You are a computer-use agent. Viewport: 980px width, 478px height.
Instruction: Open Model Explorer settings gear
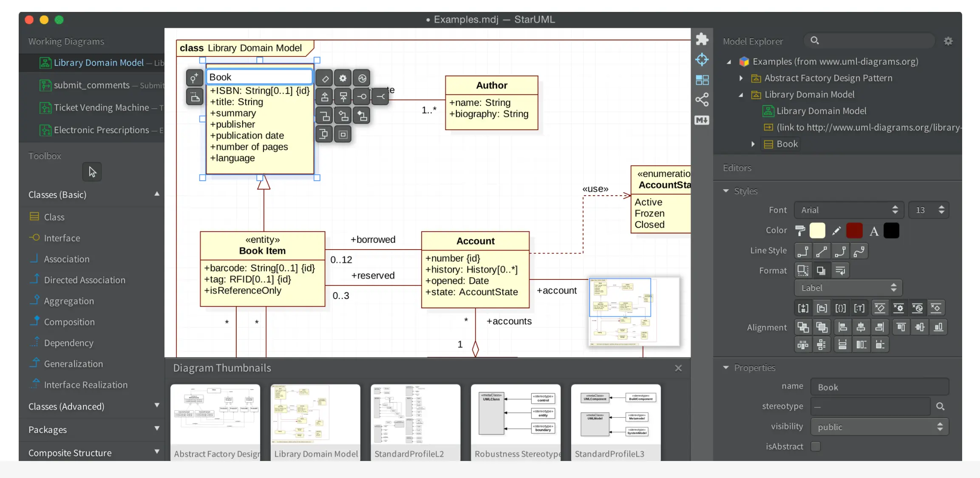coord(948,41)
